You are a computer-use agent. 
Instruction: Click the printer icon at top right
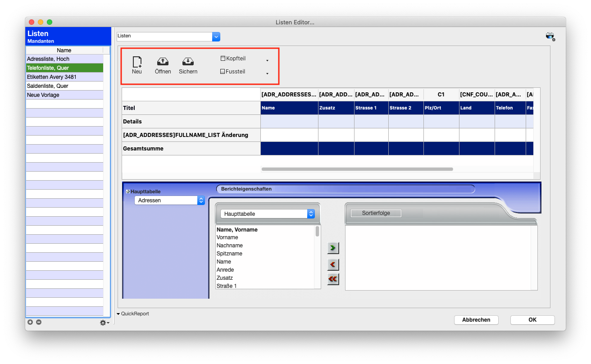pyautogui.click(x=550, y=36)
